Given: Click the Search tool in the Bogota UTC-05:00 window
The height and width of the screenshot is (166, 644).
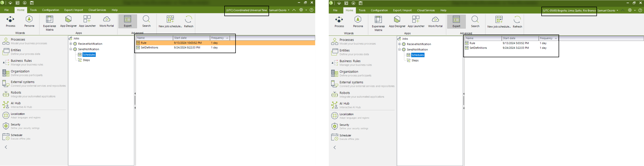Looking at the screenshot, I should coord(475,22).
